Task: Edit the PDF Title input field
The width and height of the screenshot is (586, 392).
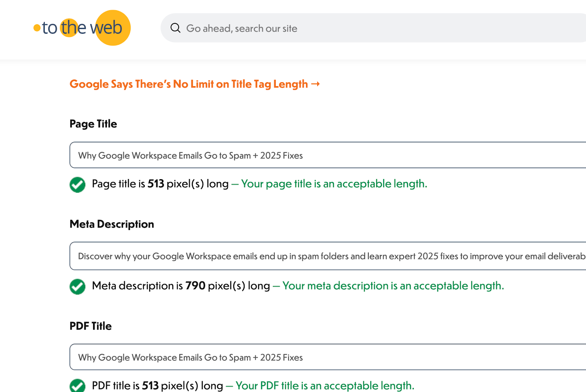Action: pyautogui.click(x=328, y=357)
